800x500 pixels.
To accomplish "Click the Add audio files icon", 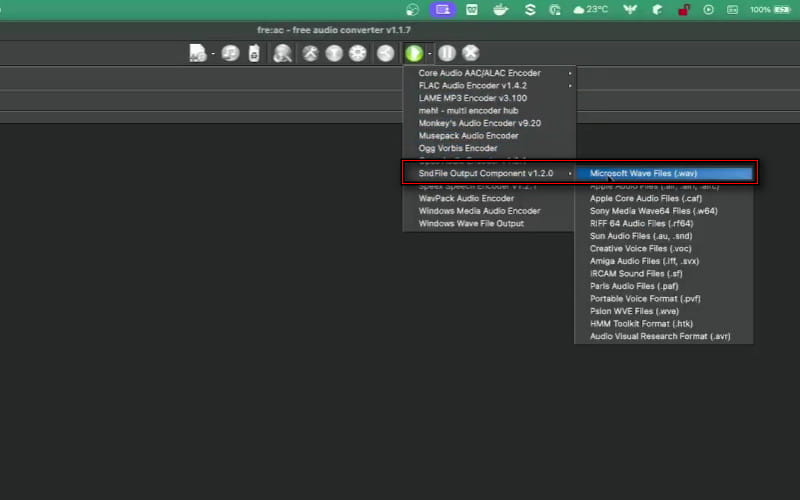I will point(197,53).
